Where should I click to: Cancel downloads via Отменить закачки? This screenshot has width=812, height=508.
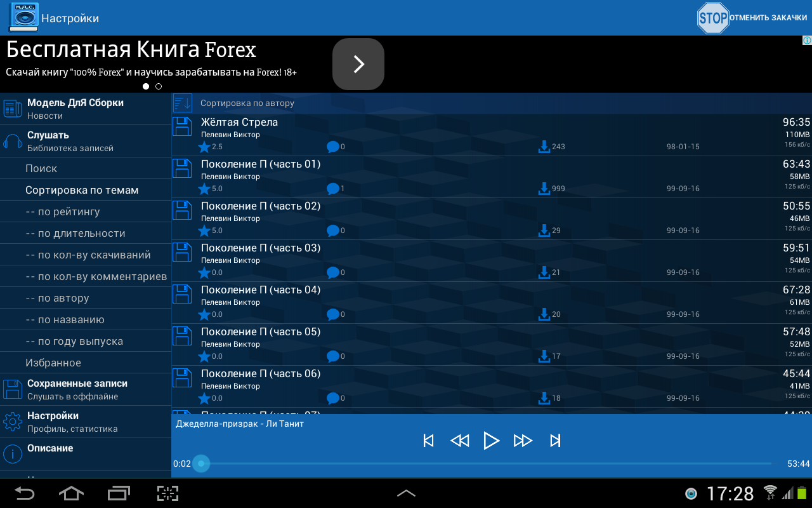768,18
